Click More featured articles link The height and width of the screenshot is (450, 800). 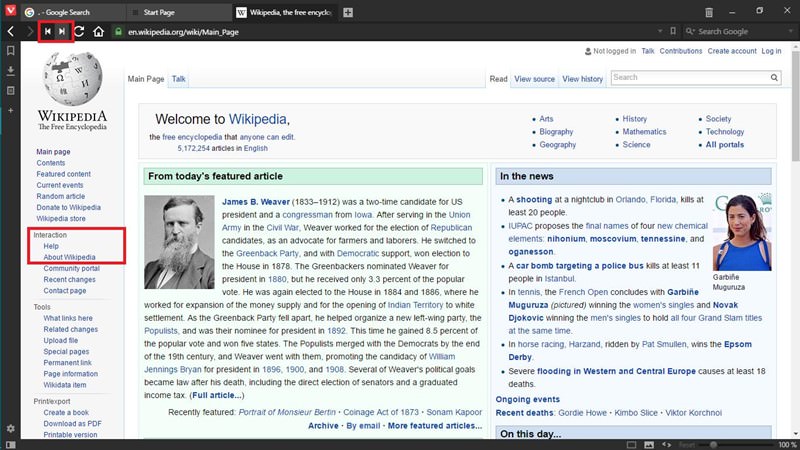(435, 426)
